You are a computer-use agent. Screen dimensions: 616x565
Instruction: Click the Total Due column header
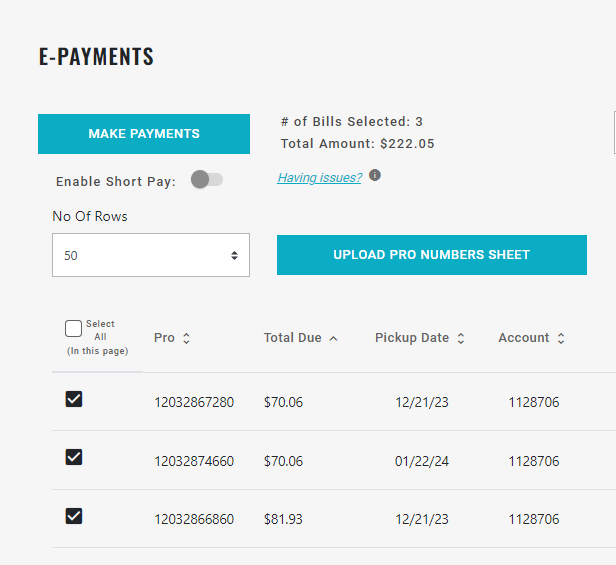point(292,338)
